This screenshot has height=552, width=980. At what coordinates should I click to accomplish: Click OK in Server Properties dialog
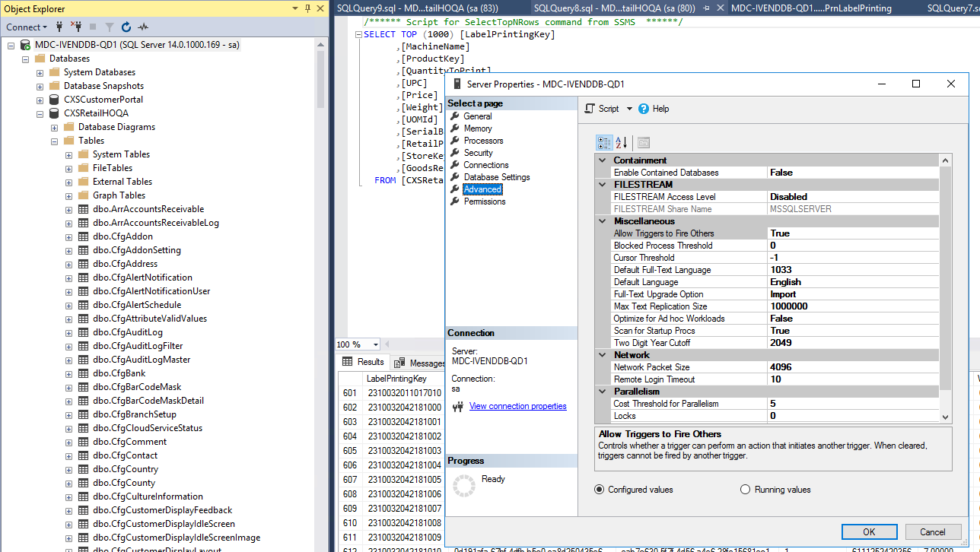coord(869,532)
